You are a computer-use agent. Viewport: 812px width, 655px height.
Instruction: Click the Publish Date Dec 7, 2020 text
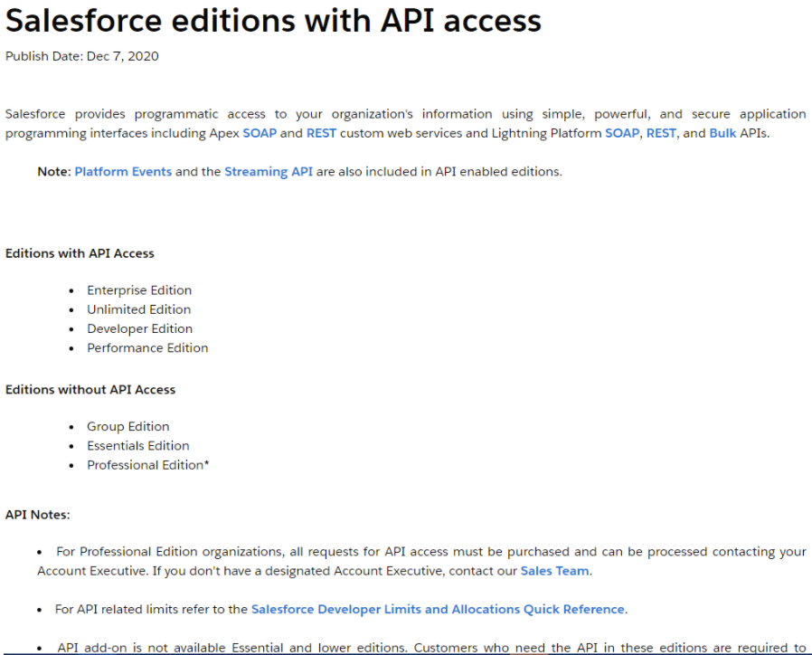[81, 56]
